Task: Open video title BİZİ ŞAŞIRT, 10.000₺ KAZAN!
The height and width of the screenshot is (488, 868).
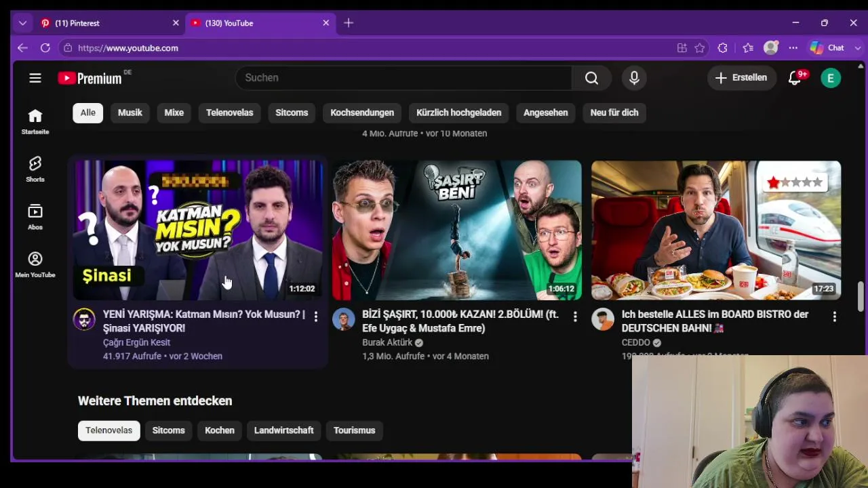Action: [x=460, y=321]
